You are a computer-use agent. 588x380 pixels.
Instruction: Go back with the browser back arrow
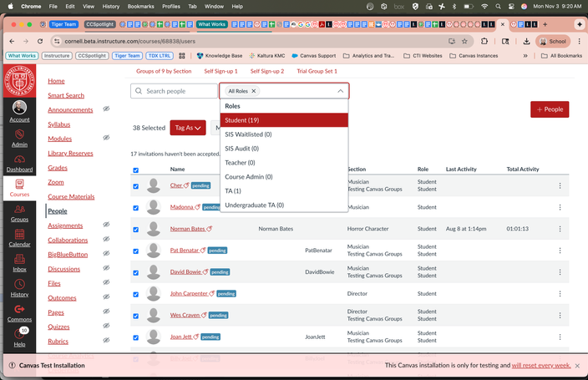12,41
